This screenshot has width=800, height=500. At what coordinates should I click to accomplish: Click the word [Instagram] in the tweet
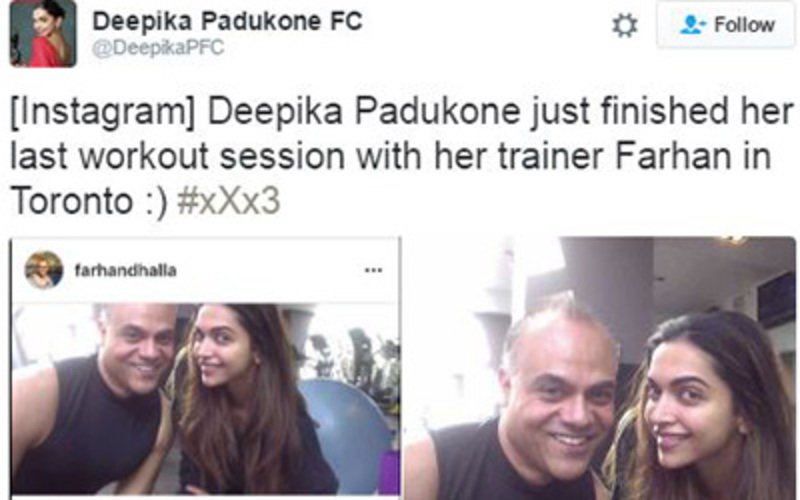pyautogui.click(x=103, y=112)
